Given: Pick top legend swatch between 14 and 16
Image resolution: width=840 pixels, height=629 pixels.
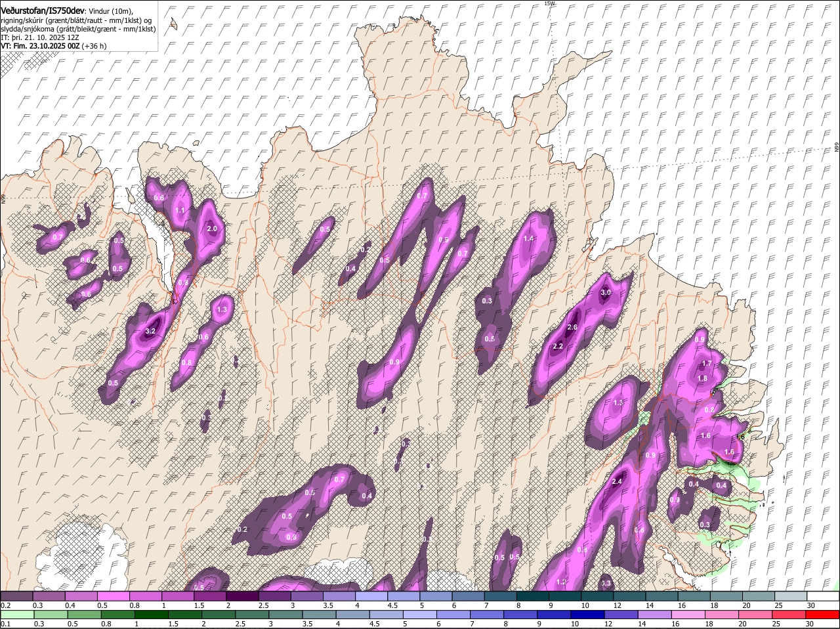Looking at the screenshot, I should pos(661,596).
